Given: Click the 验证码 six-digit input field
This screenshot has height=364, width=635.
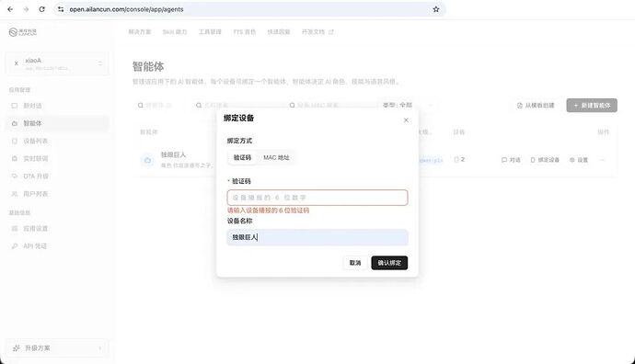Looking at the screenshot, I should pos(317,198).
